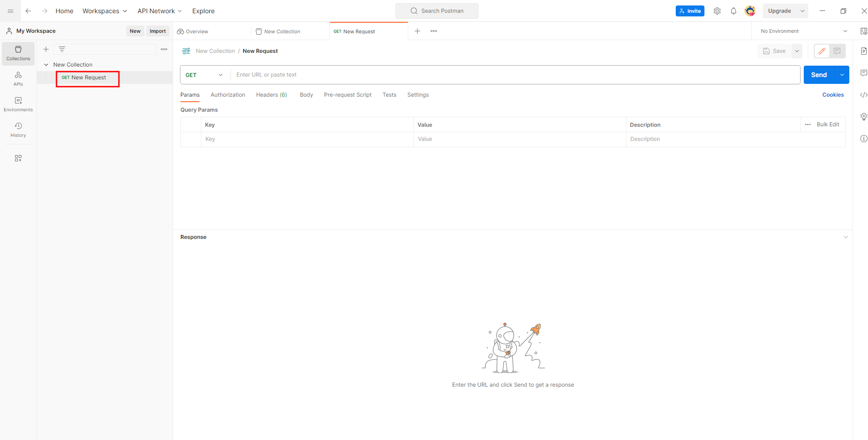Focus the query param Value cell
The image size is (868, 440).
520,139
